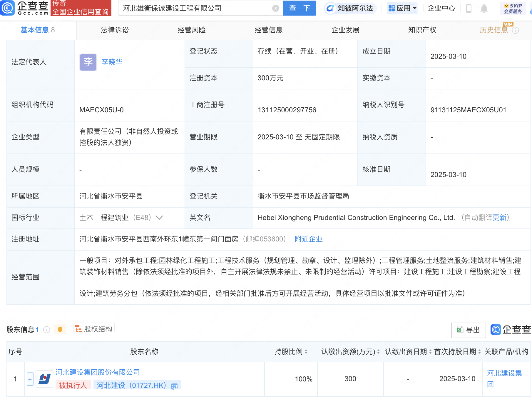Click the 河北建设集团 company logo

click(x=44, y=379)
